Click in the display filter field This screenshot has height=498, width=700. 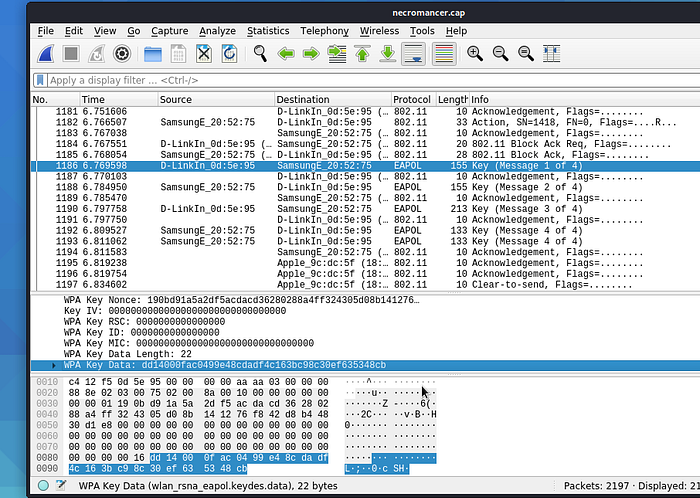300,80
